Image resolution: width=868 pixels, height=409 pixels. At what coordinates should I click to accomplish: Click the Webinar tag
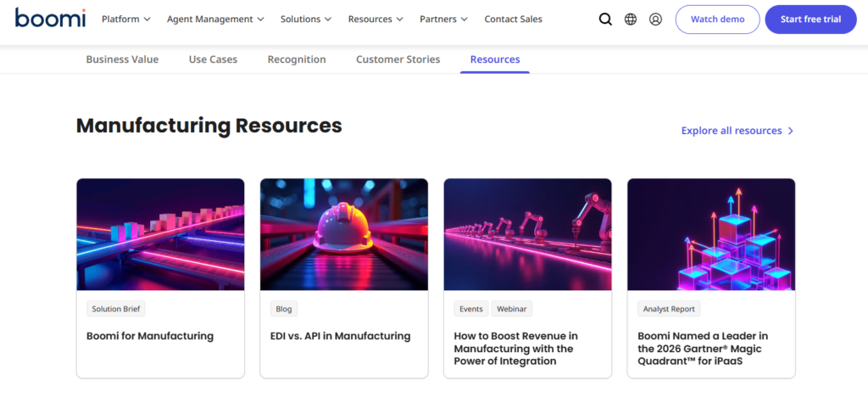point(511,309)
